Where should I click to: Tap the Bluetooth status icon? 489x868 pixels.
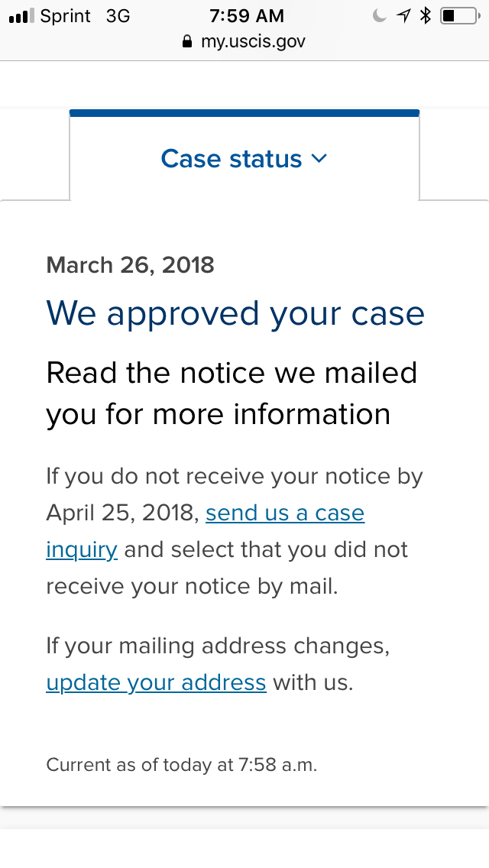(x=426, y=16)
